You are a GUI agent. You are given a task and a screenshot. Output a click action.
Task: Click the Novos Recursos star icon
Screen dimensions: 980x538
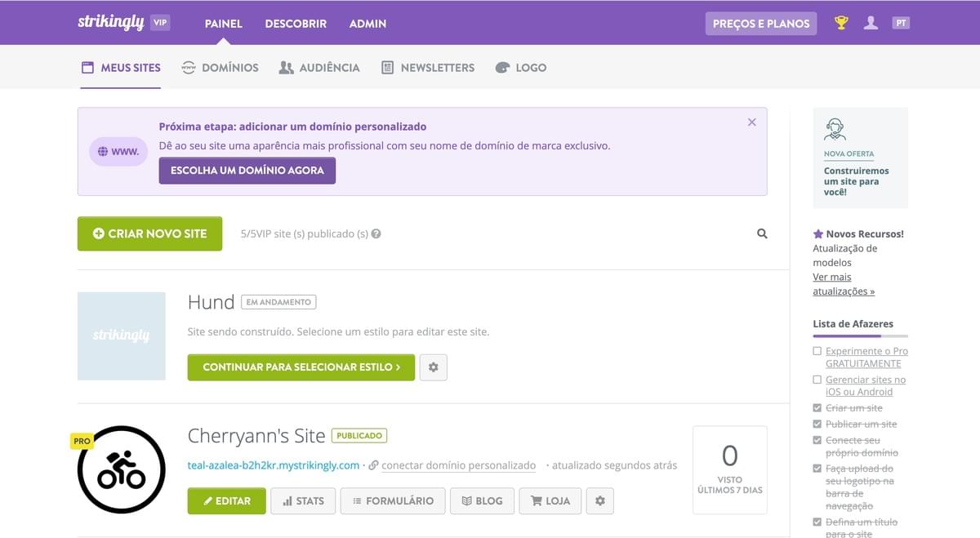(x=818, y=234)
